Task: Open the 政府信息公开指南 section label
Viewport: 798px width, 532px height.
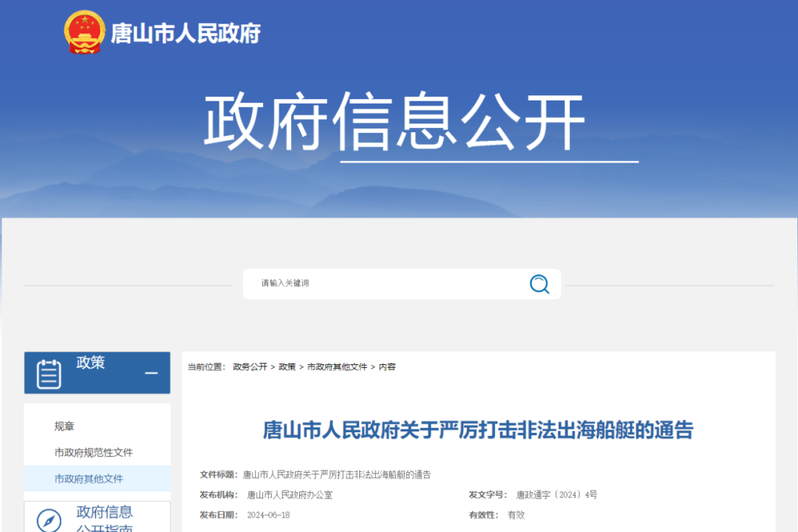Action: point(105,519)
